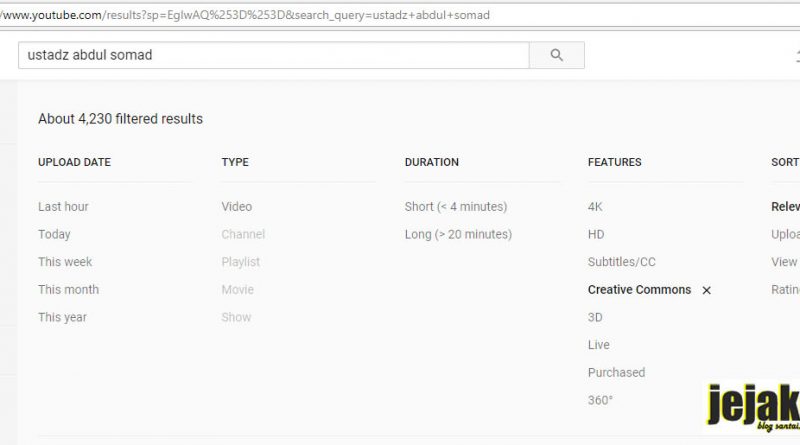Click the browser address bar URL
Screen dimensions: 800x445
[245, 15]
